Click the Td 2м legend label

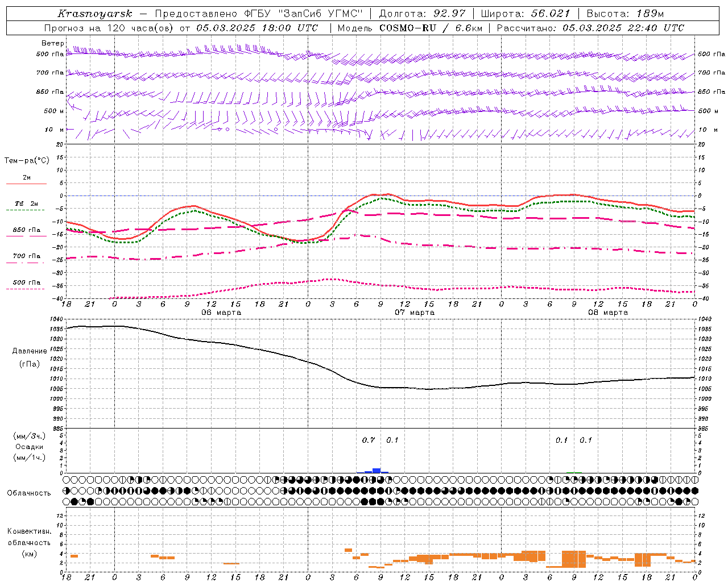coord(27,203)
